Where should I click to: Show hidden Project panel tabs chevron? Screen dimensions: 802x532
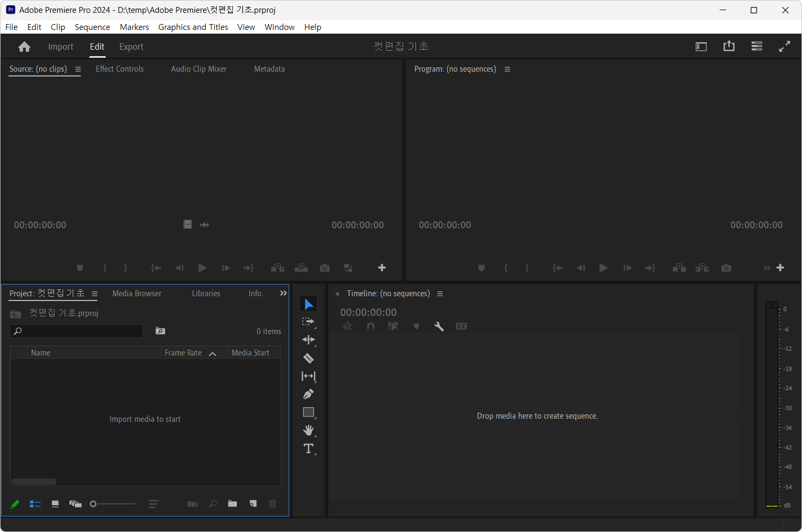[283, 293]
